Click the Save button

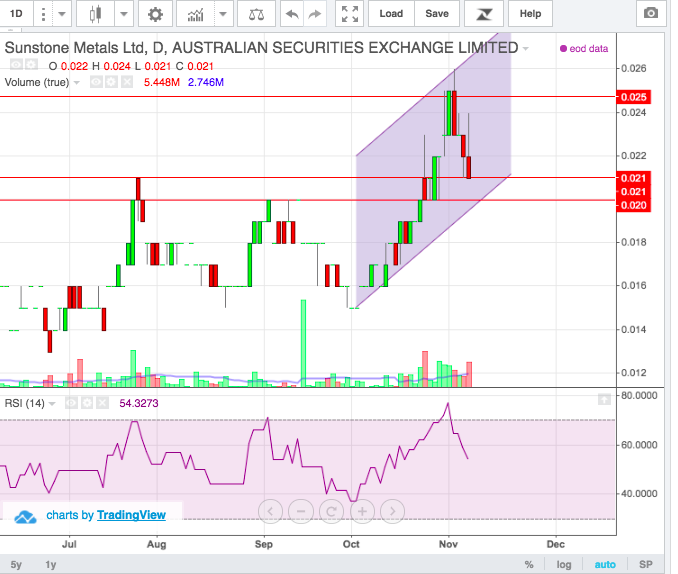(x=437, y=14)
